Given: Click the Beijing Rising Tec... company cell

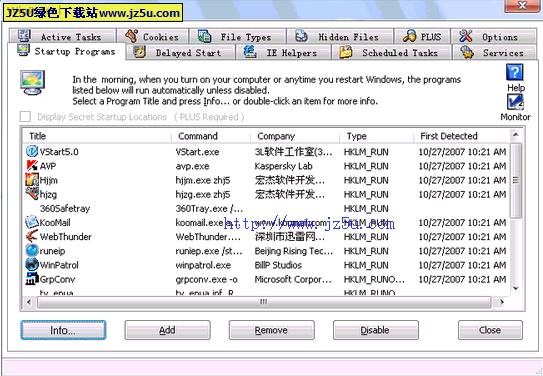Looking at the screenshot, I should coord(294,251).
